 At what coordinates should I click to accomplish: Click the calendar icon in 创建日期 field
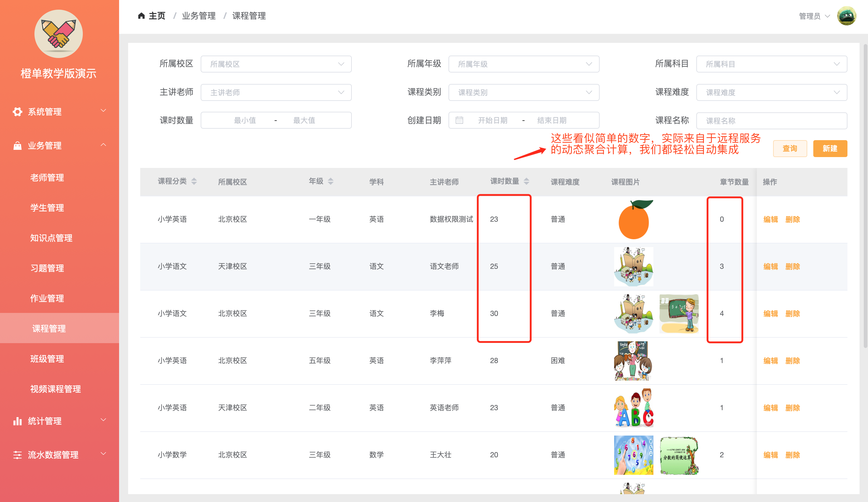point(459,120)
